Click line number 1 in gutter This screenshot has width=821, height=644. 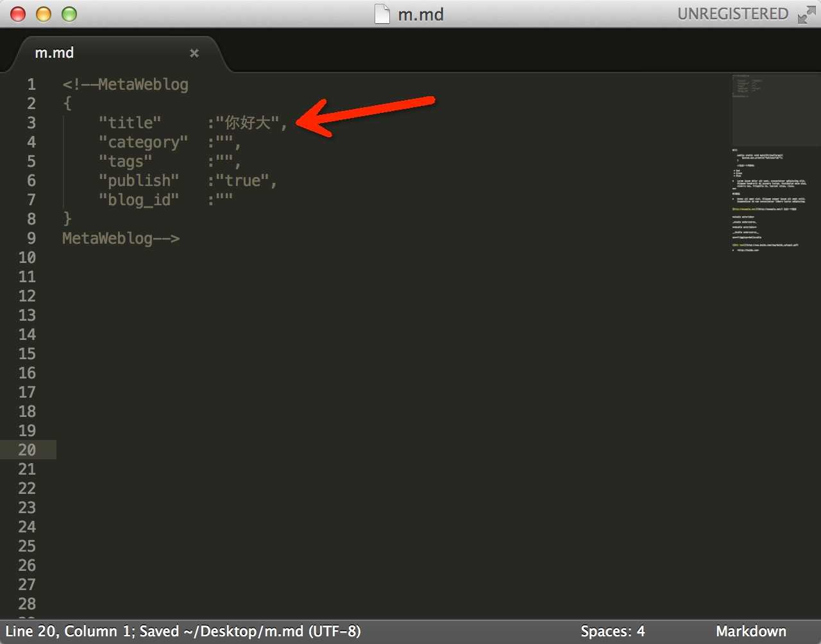point(31,85)
